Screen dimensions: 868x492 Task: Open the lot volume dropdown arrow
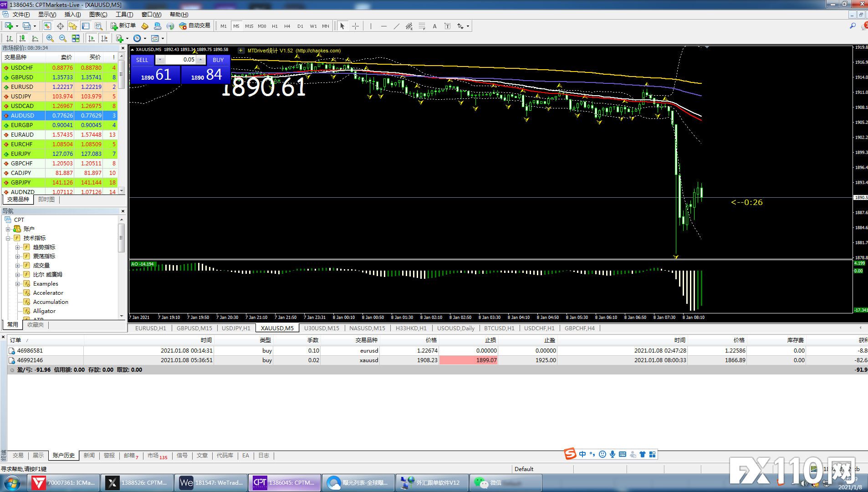(x=160, y=60)
